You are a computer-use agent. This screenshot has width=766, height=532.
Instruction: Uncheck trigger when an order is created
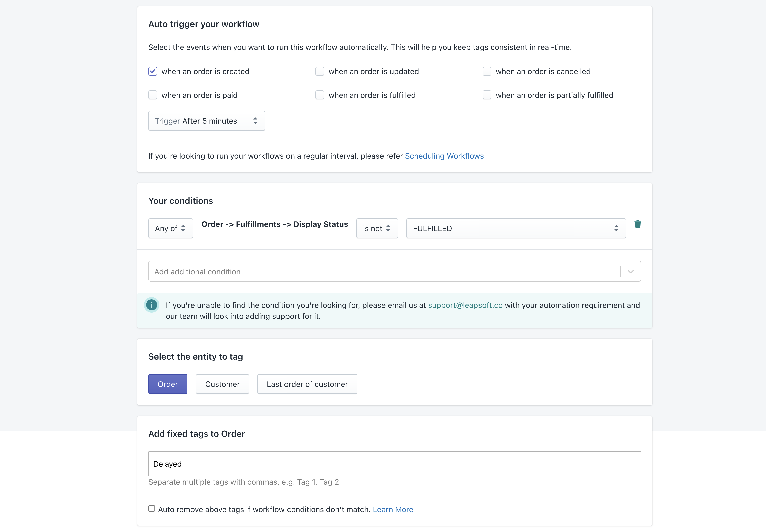point(153,71)
